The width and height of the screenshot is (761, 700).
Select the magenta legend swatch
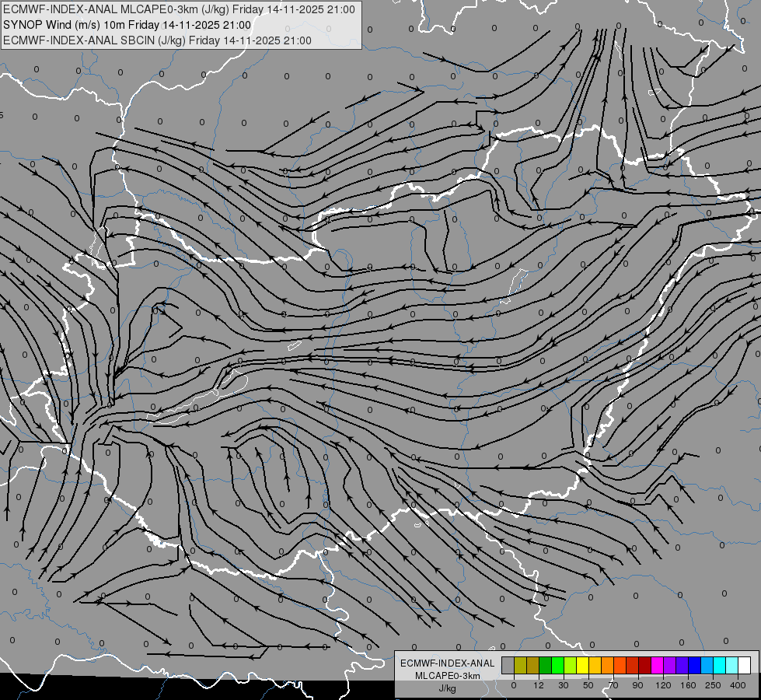click(x=657, y=665)
